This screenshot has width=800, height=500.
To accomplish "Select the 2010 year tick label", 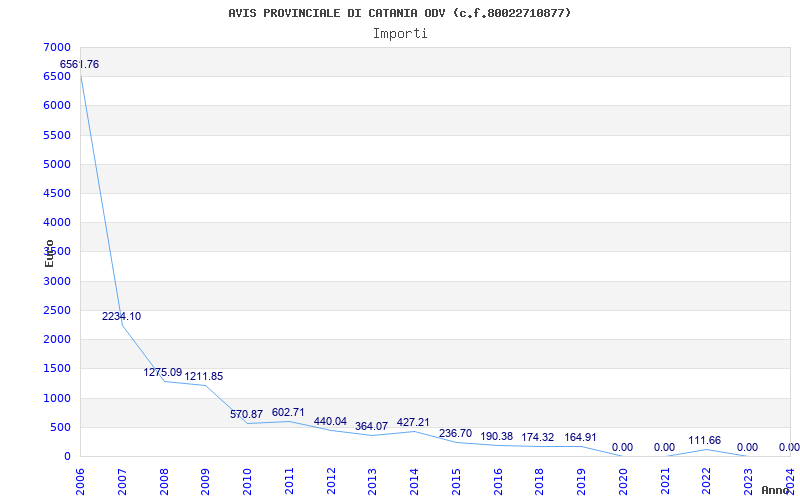I will [x=247, y=482].
